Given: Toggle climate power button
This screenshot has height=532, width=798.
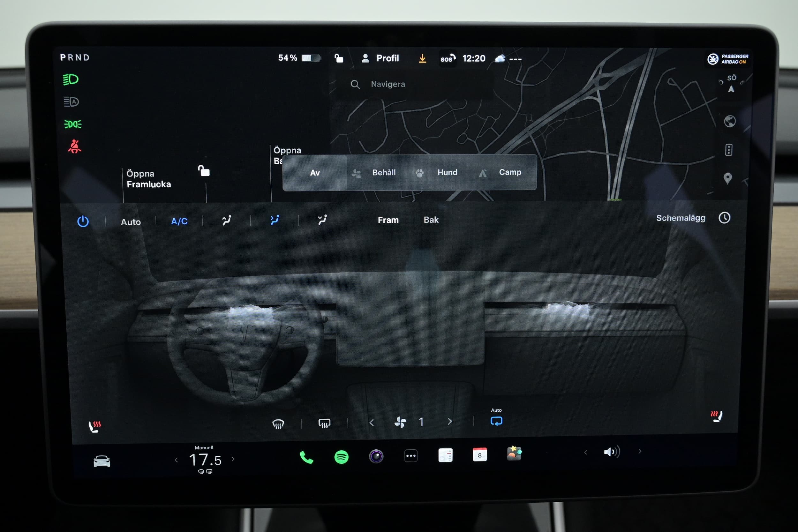Looking at the screenshot, I should coord(83,221).
